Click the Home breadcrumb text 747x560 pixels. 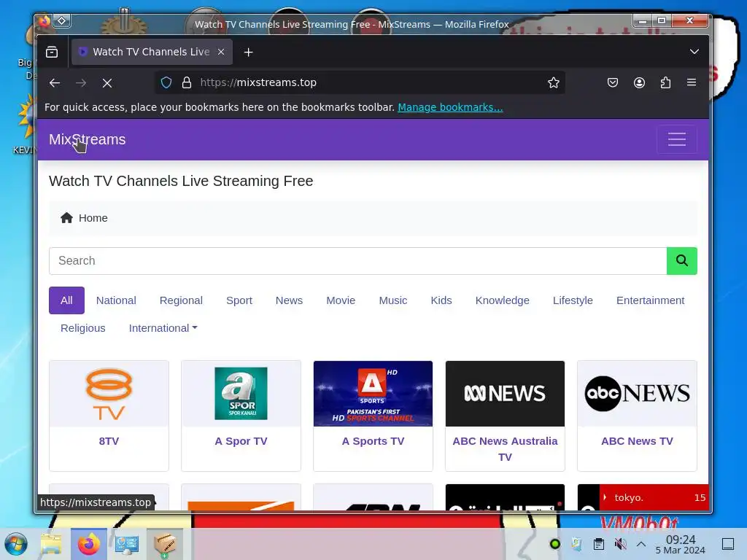tap(93, 218)
